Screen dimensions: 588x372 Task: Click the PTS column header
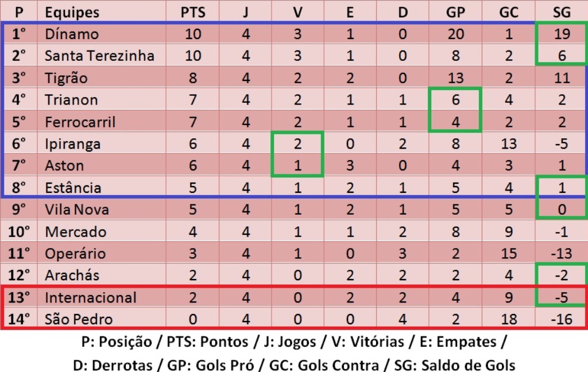tap(193, 12)
